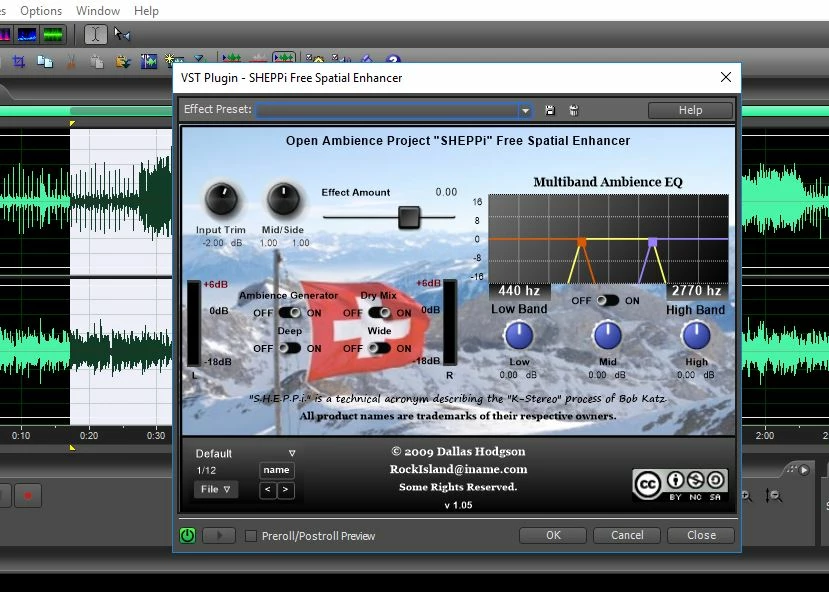Delete the current effect preset
Viewport: 829px width, 592px height.
click(x=574, y=110)
